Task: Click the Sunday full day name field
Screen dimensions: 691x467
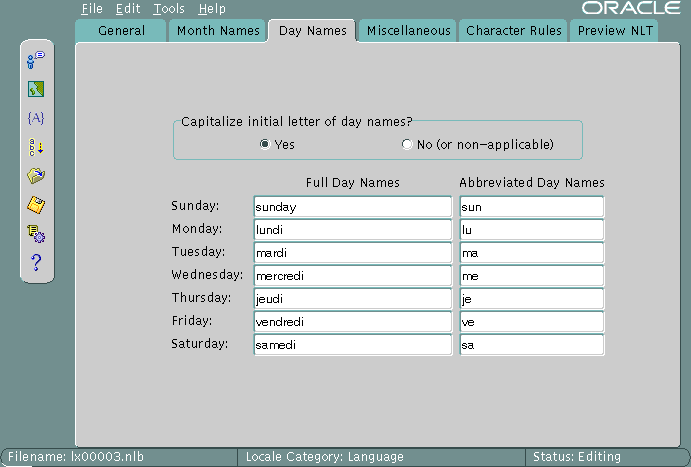Action: tap(352, 207)
